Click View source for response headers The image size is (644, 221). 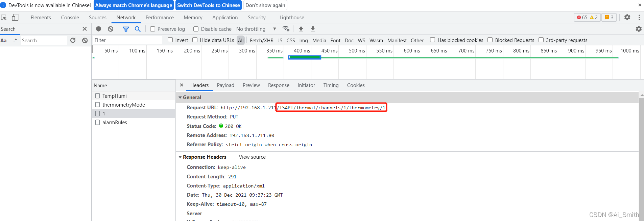[252, 157]
